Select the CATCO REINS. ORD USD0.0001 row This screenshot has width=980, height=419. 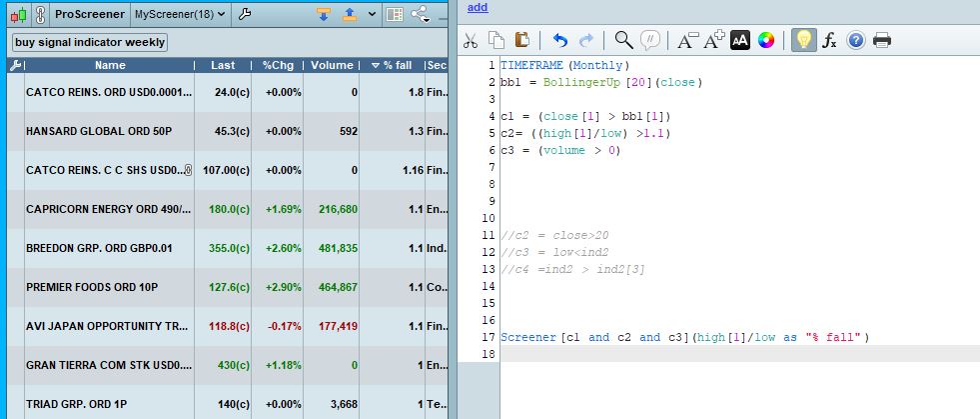point(228,93)
